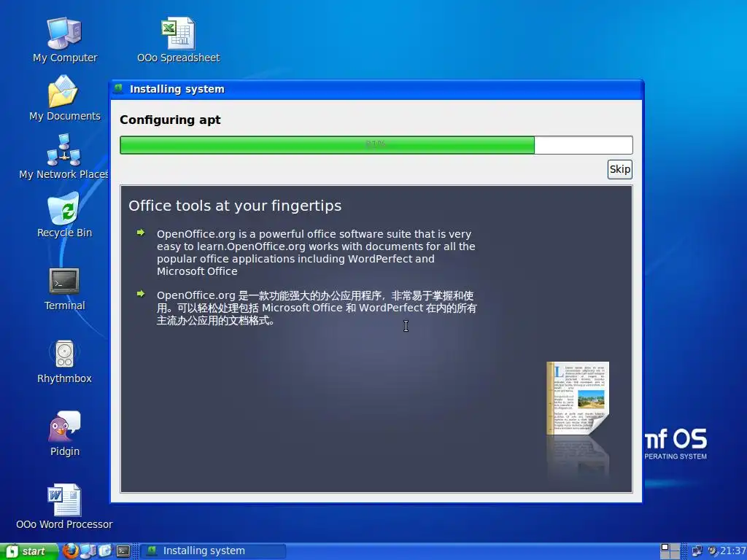Screen dimensions: 747x560
Task: Launch Firefox from taskbar quick launch
Action: click(x=71, y=551)
